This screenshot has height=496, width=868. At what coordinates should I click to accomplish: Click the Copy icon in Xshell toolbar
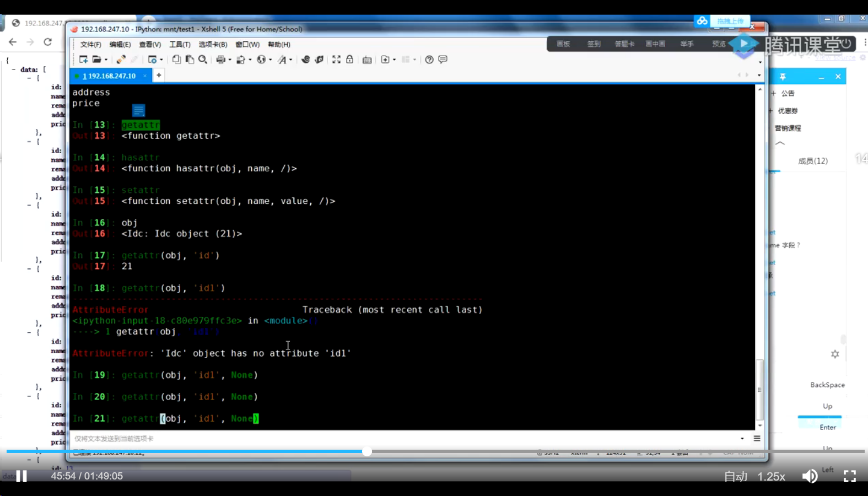[x=176, y=60]
